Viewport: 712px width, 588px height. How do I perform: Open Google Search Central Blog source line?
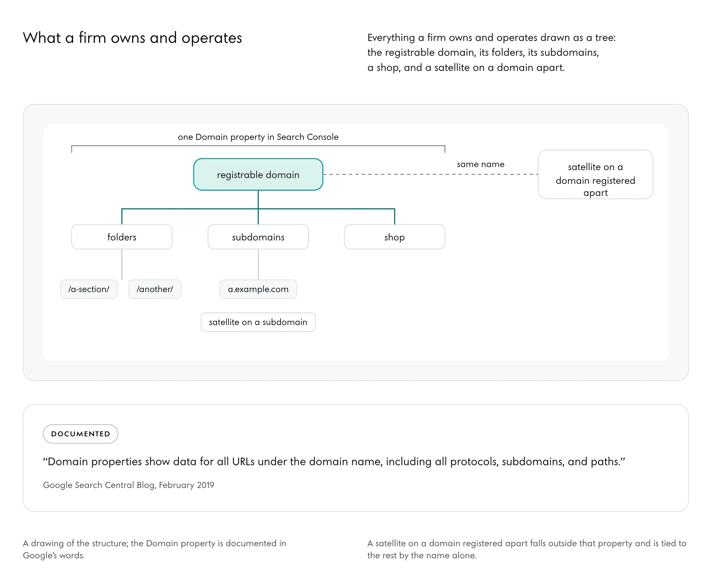(129, 485)
